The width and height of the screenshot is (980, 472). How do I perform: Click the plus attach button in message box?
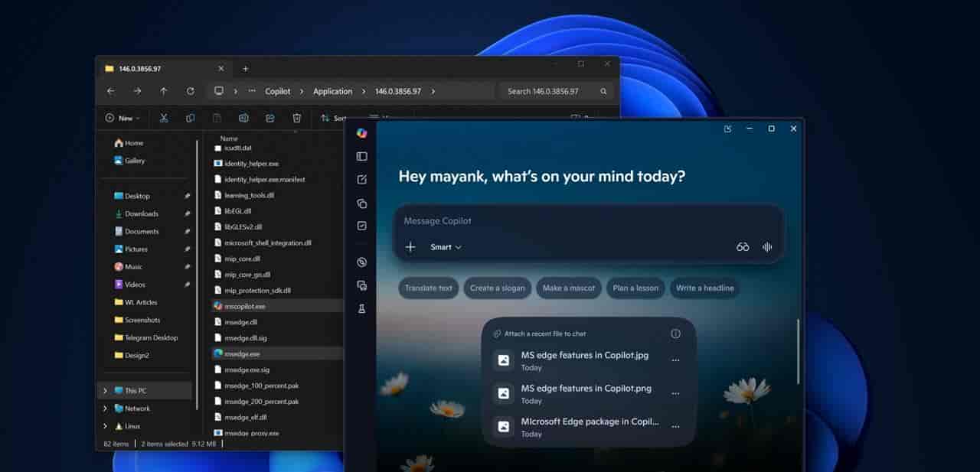coord(410,247)
